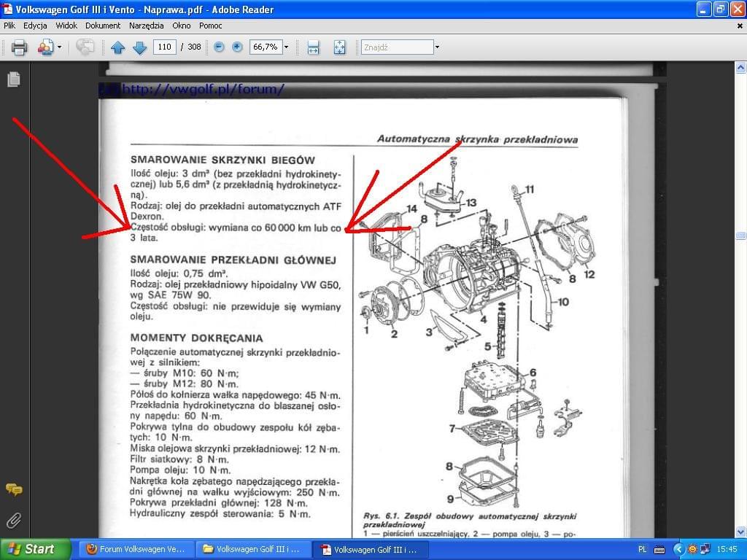Open the Widok menu
This screenshot has width=747, height=560.
coord(66,26)
